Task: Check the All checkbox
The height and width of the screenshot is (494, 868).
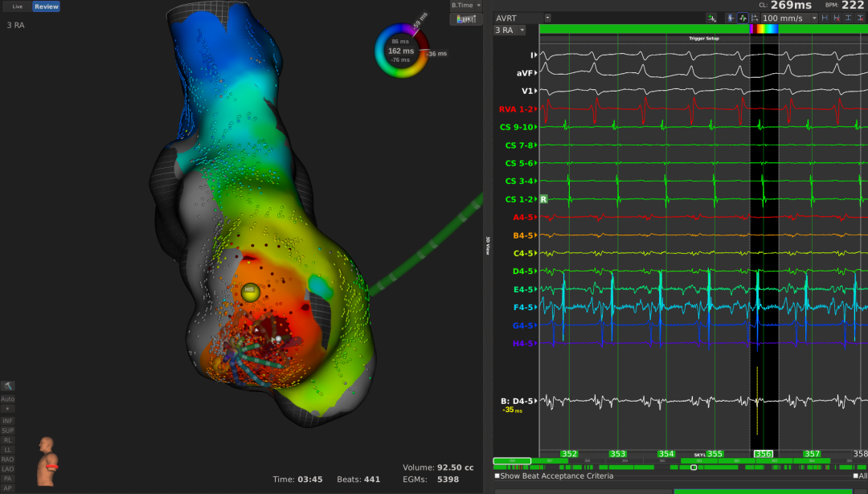Action: pyautogui.click(x=855, y=476)
